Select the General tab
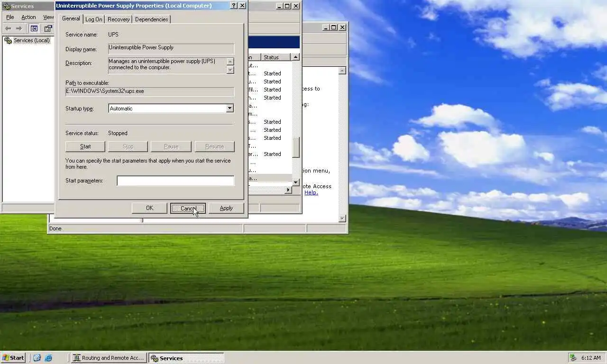Viewport: 607px width, 364px height. click(x=71, y=18)
